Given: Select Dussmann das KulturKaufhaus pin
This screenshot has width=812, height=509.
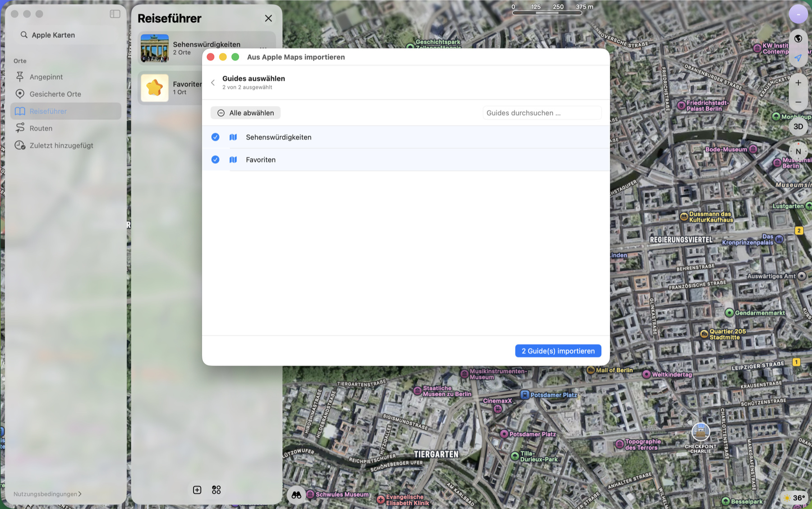Looking at the screenshot, I should tap(684, 217).
